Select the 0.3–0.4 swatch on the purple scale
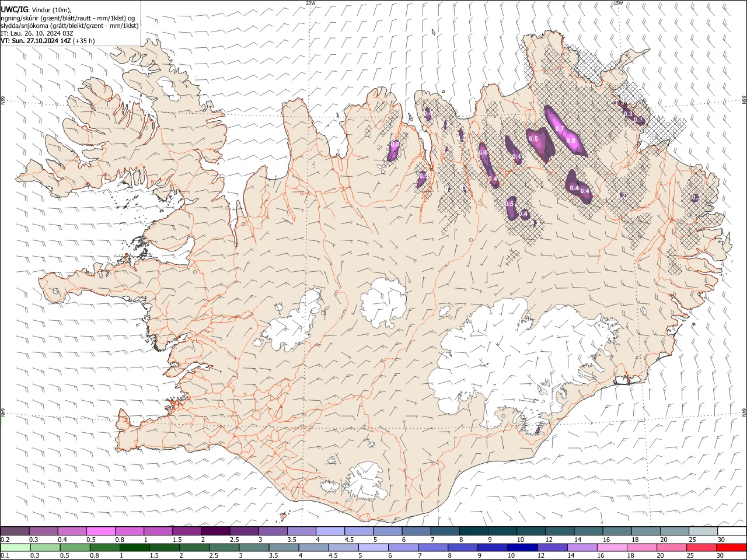Image resolution: width=747 pixels, height=560 pixels. pyautogui.click(x=44, y=531)
